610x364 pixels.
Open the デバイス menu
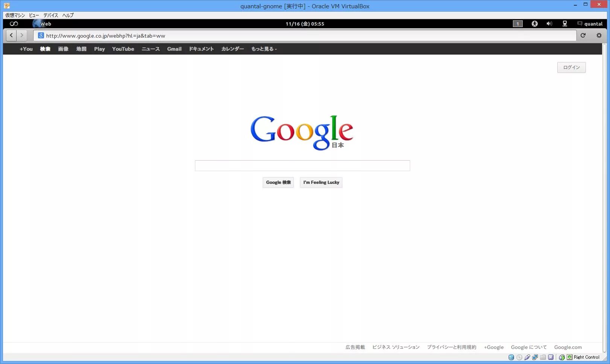tap(51, 15)
